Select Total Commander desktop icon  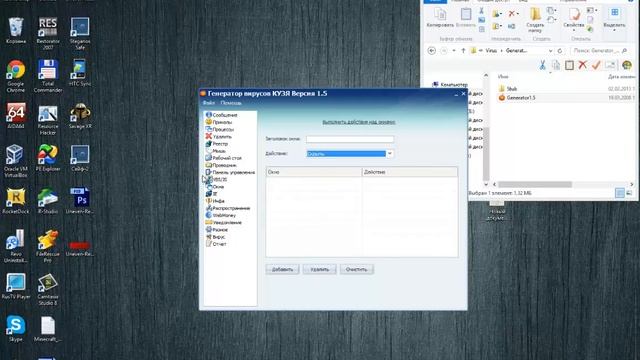(48, 76)
